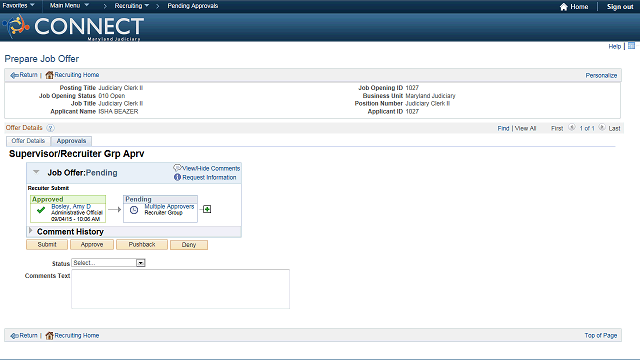
Task: Expand the Comment History section
Action: point(31,231)
